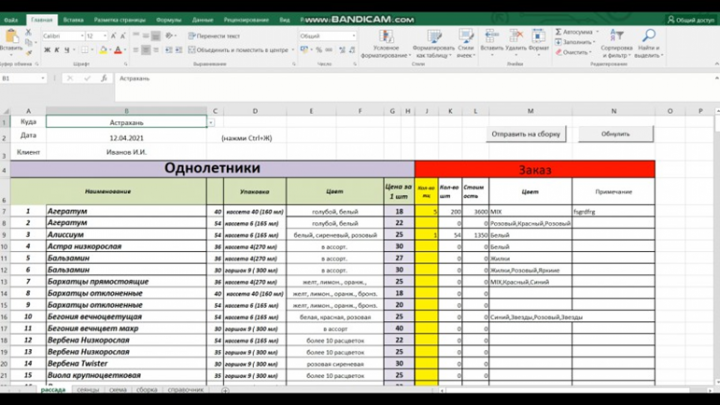Click the increase font size icon
The image size is (720, 405).
[x=113, y=36]
